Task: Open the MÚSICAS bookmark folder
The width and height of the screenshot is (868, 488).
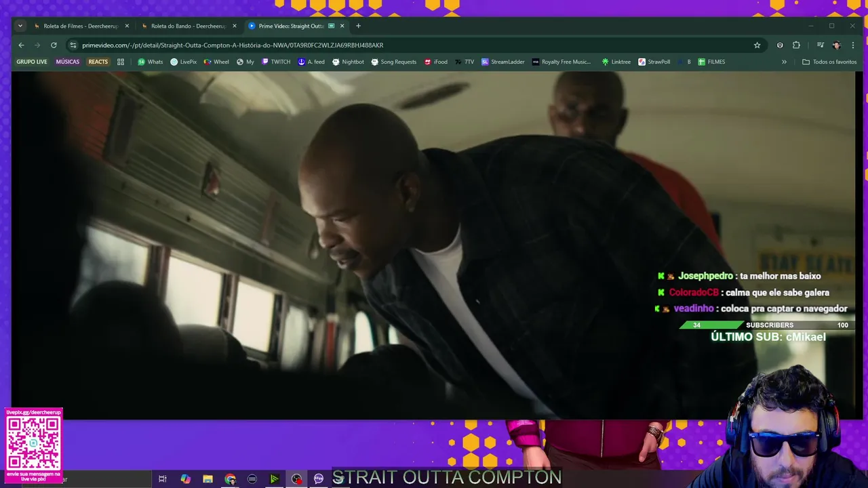Action: coord(68,62)
